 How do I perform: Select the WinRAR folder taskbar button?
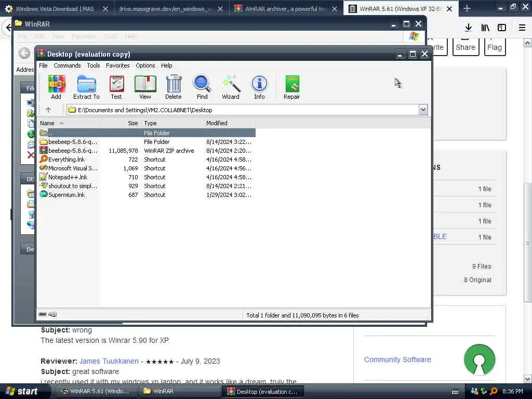pos(179,391)
